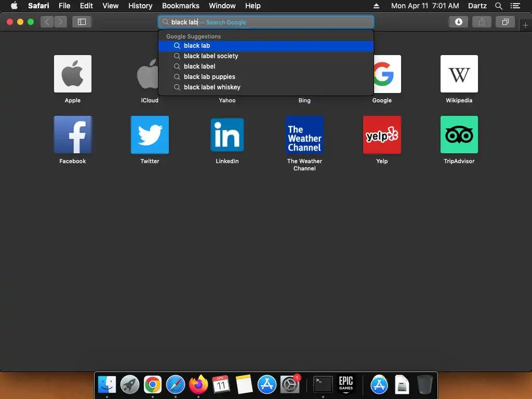Click the date and time in menu bar
The height and width of the screenshot is (399, 532).
(x=425, y=6)
